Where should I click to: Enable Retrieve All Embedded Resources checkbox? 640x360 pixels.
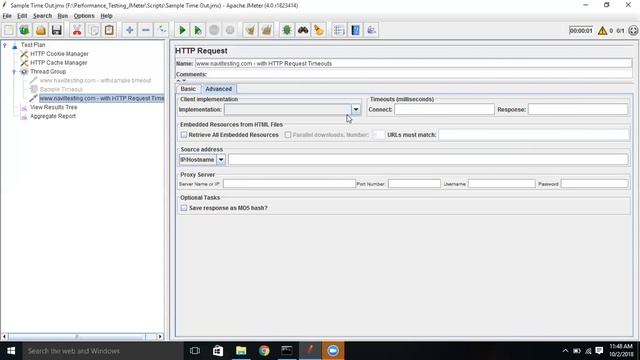pyautogui.click(x=184, y=135)
